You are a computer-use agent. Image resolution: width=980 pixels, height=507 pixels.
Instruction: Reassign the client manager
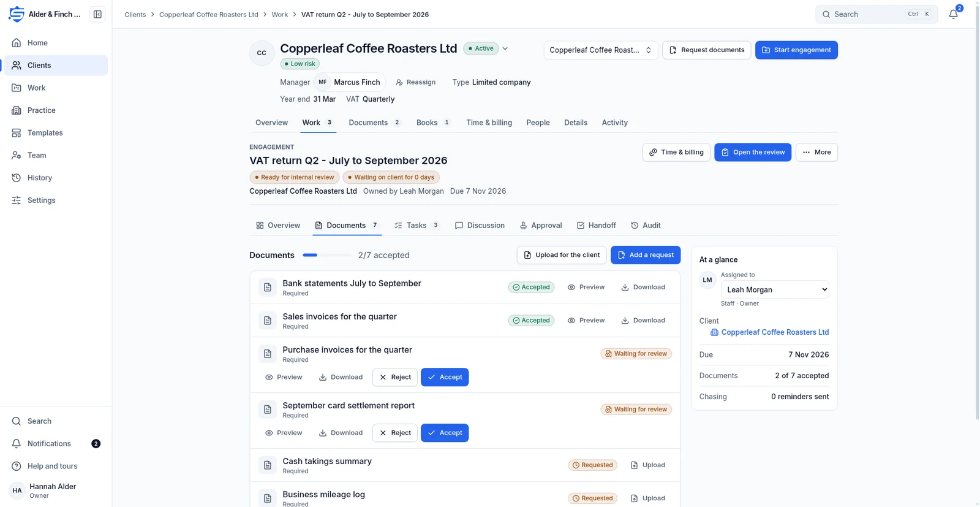(416, 82)
